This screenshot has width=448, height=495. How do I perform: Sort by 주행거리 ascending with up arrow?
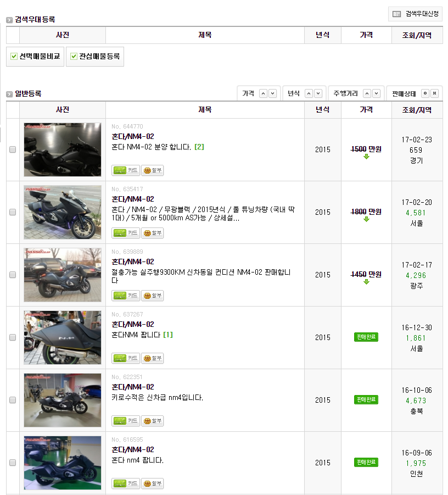coord(367,94)
